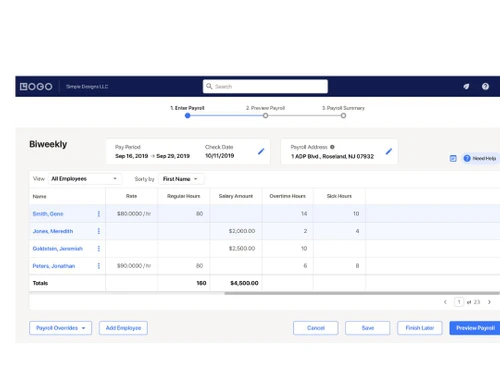Screen dimensions: 500x375
Task: Click the horizontal table scrollbar
Action: 362,293
